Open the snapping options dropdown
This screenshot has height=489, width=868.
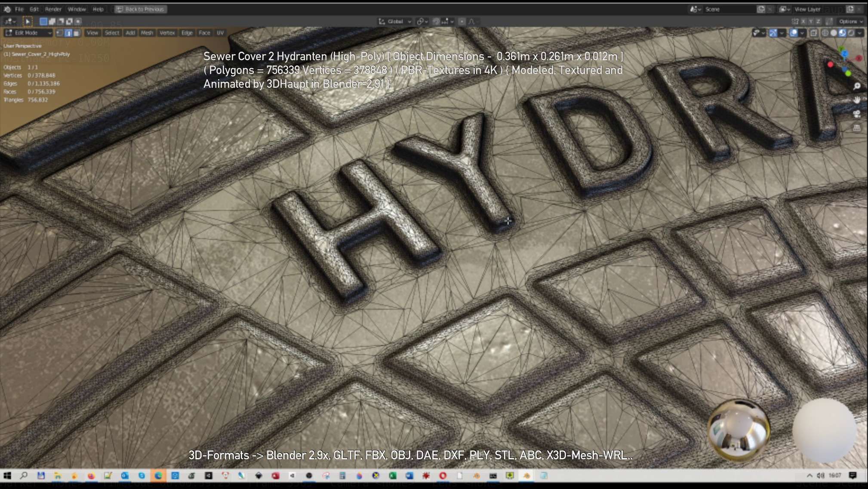[448, 21]
